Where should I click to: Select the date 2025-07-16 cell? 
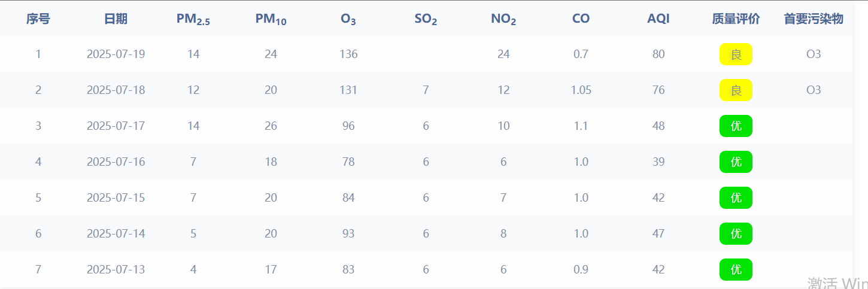(x=116, y=162)
